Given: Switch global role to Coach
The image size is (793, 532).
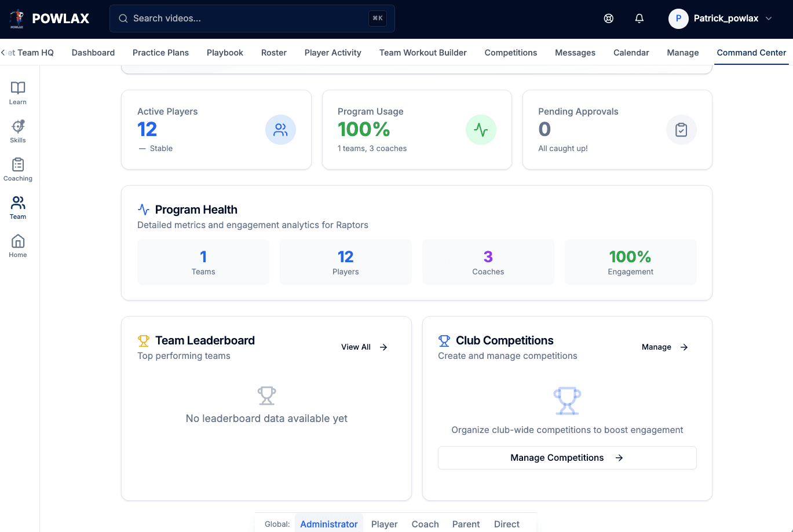Looking at the screenshot, I should click(x=425, y=524).
